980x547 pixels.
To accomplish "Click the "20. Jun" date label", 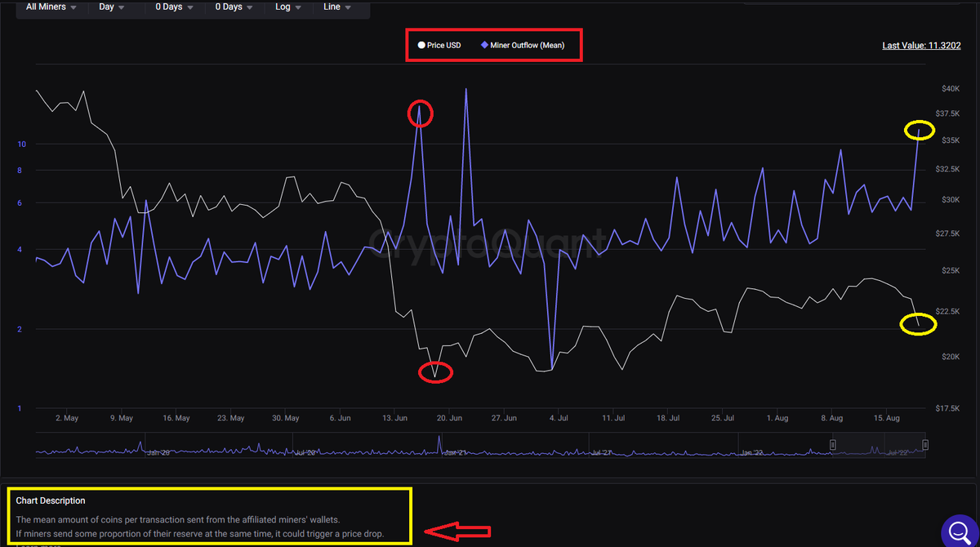I will pos(449,418).
